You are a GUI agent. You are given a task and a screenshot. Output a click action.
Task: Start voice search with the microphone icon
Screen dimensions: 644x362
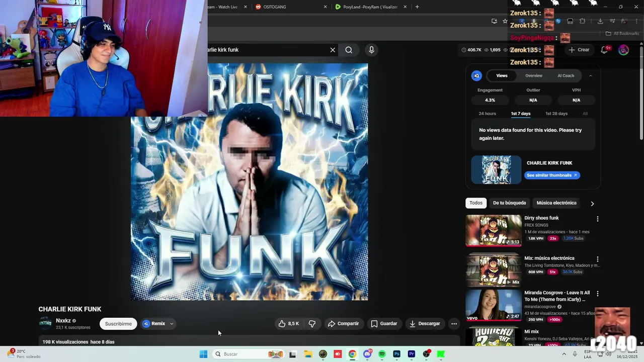click(x=371, y=50)
